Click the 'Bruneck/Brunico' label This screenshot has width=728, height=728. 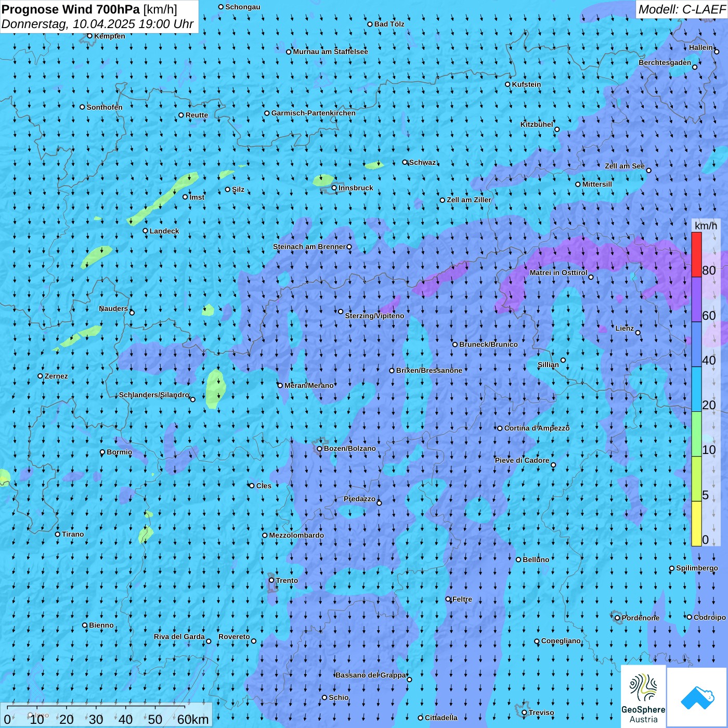coord(488,344)
